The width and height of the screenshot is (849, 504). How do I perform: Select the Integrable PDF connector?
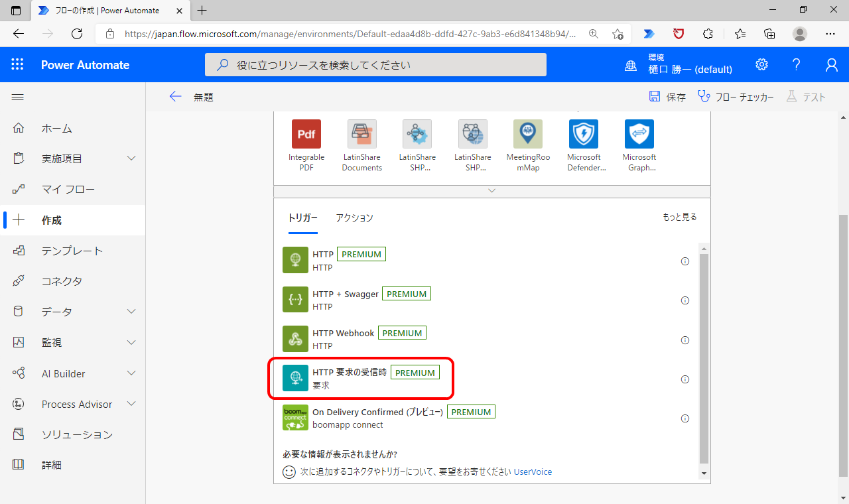point(306,146)
